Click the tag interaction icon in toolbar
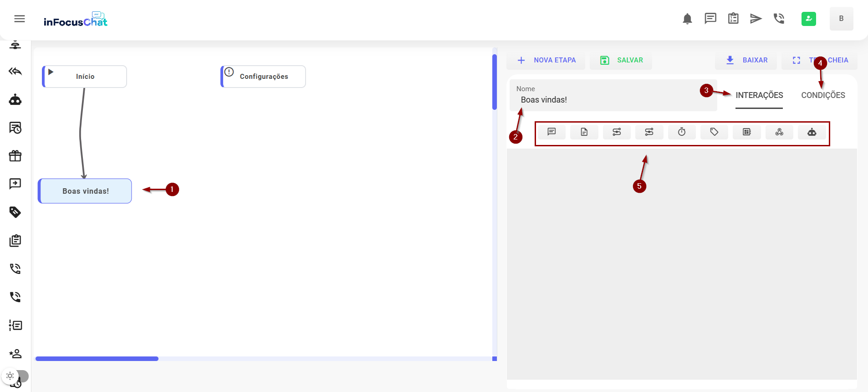The width and height of the screenshot is (868, 392). pyautogui.click(x=714, y=132)
